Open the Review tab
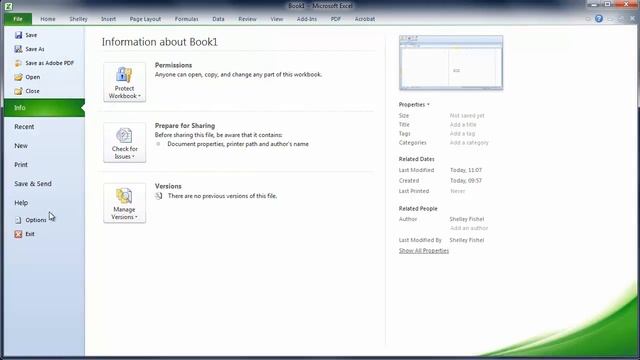Screen dimensions: 640x360 [x=247, y=19]
